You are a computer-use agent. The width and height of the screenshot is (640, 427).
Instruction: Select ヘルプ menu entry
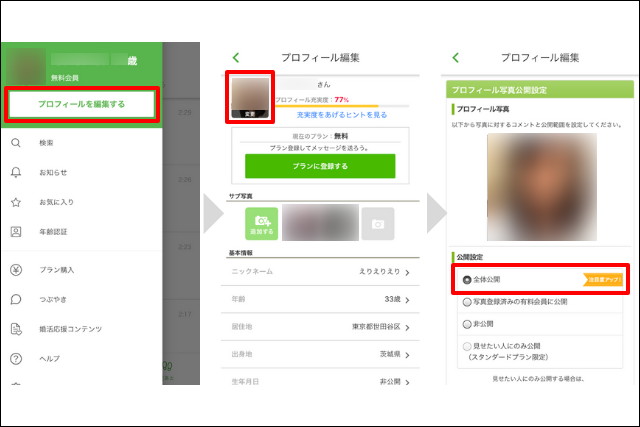49,359
